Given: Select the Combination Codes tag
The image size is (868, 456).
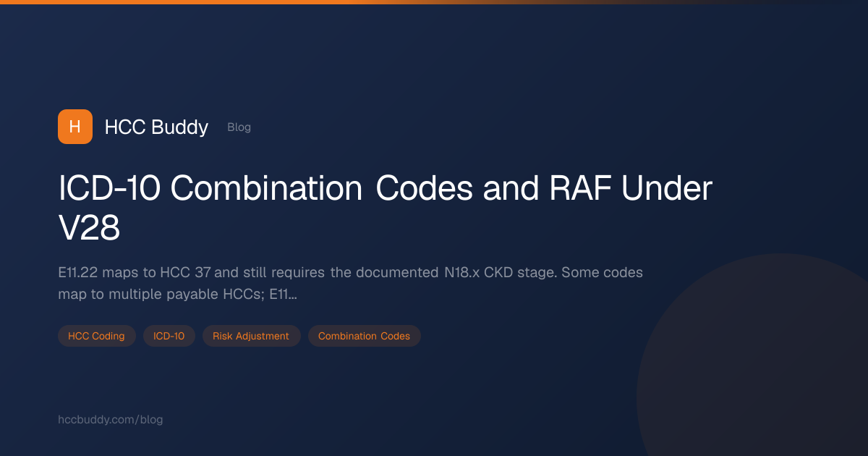Looking at the screenshot, I should point(364,336).
